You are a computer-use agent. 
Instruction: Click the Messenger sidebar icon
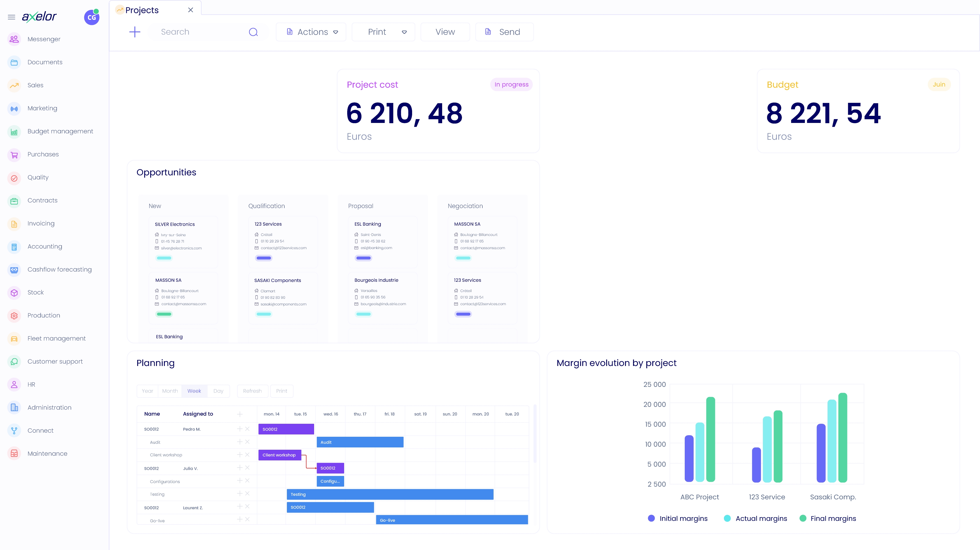[x=14, y=39]
